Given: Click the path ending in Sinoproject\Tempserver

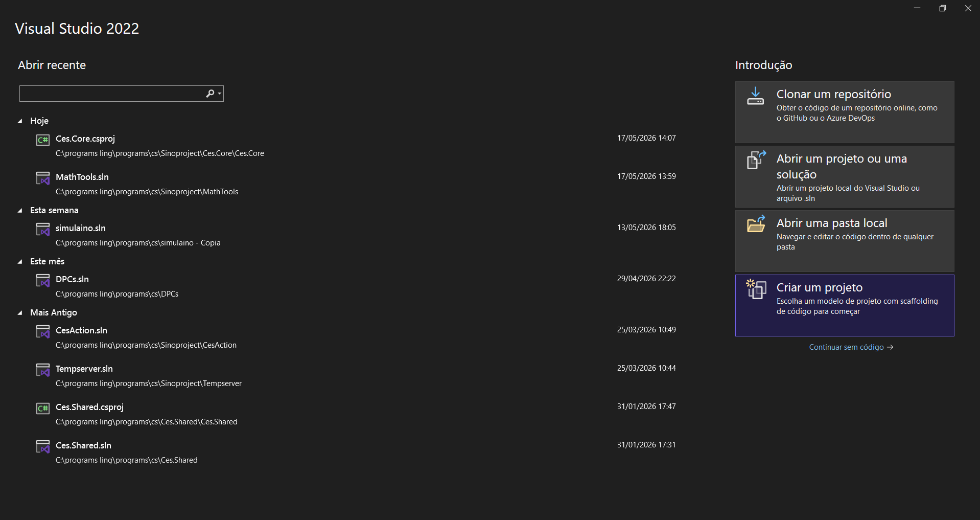Looking at the screenshot, I should click(149, 383).
